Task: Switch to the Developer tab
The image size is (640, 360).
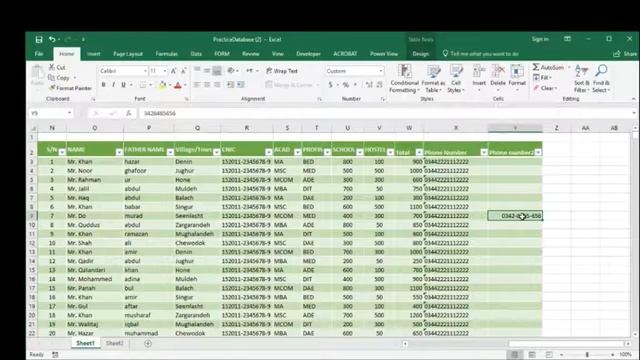Action: pos(308,54)
